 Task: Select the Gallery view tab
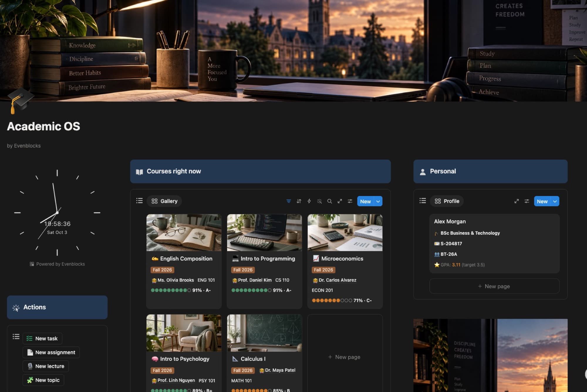tap(164, 201)
